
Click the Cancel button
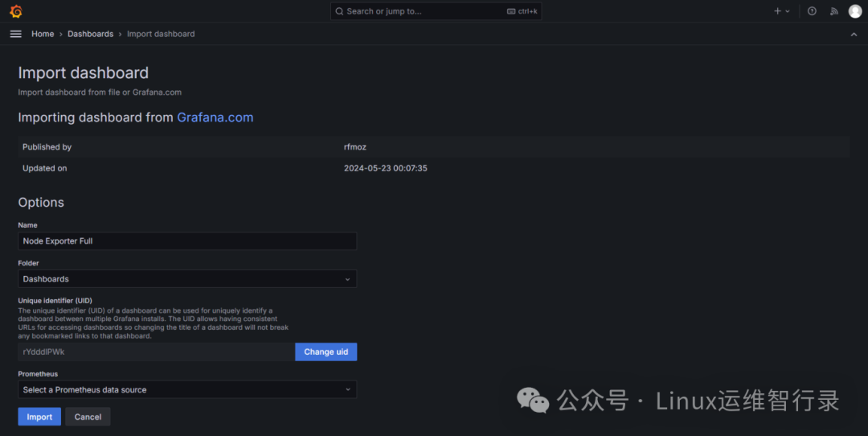tap(88, 417)
